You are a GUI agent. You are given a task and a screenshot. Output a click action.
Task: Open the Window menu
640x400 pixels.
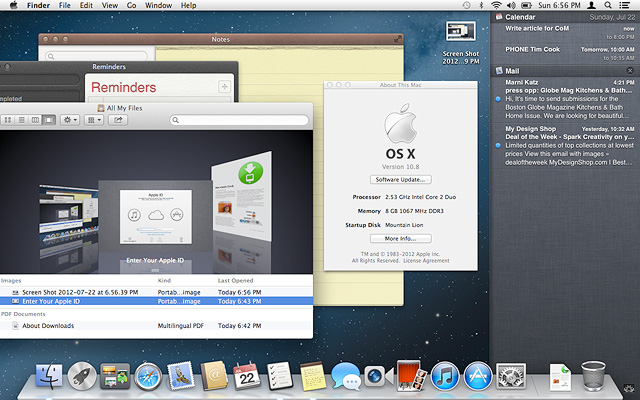point(157,6)
